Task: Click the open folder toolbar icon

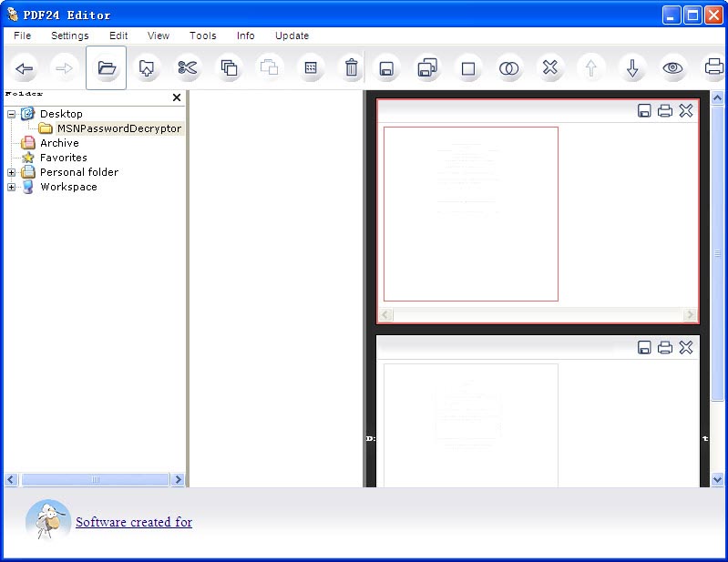Action: (107, 68)
